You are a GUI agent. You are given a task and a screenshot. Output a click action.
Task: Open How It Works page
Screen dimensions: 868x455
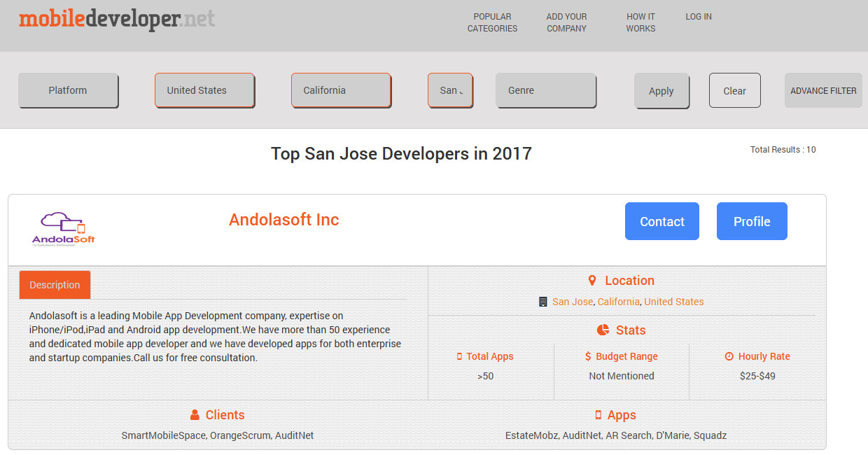tap(640, 22)
